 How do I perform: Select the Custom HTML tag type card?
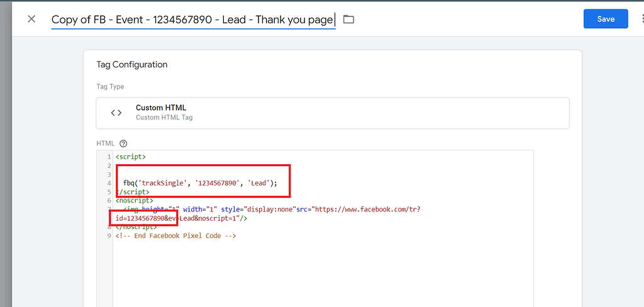[x=332, y=113]
